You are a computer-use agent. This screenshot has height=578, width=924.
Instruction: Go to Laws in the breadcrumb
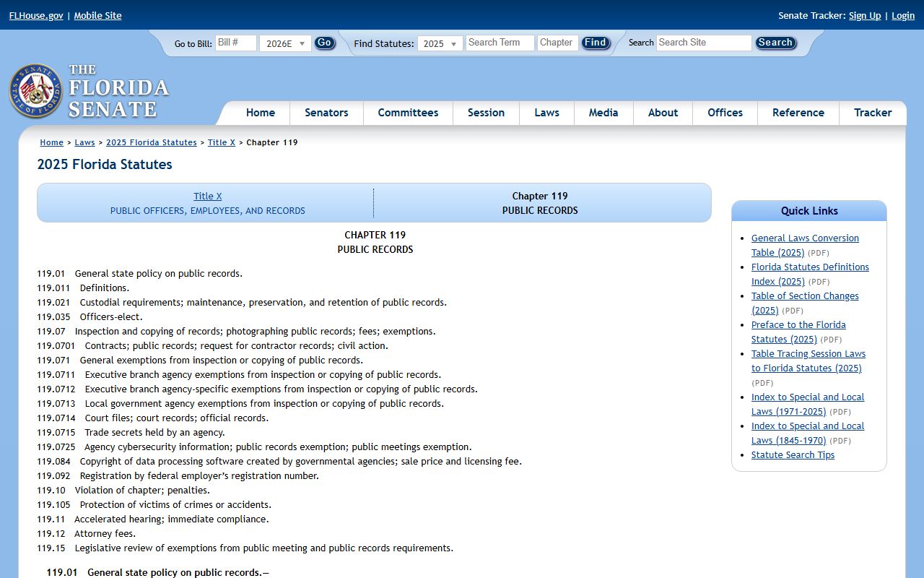84,142
